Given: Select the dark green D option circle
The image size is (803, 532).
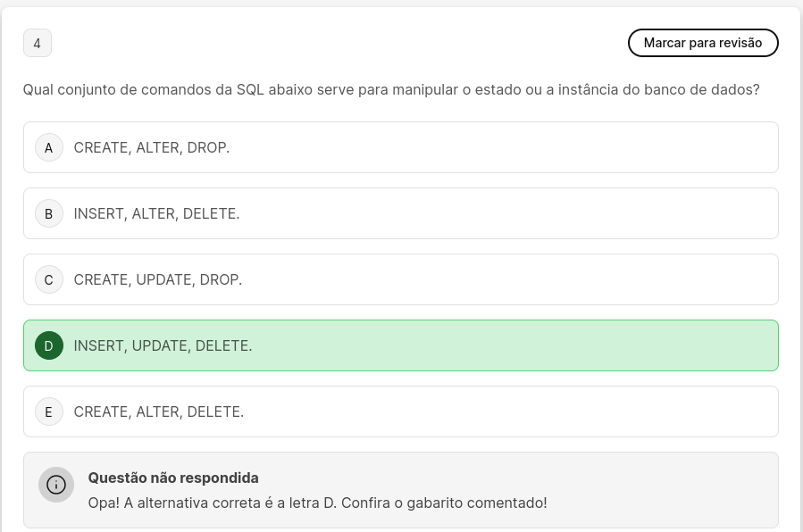Looking at the screenshot, I should point(48,345).
